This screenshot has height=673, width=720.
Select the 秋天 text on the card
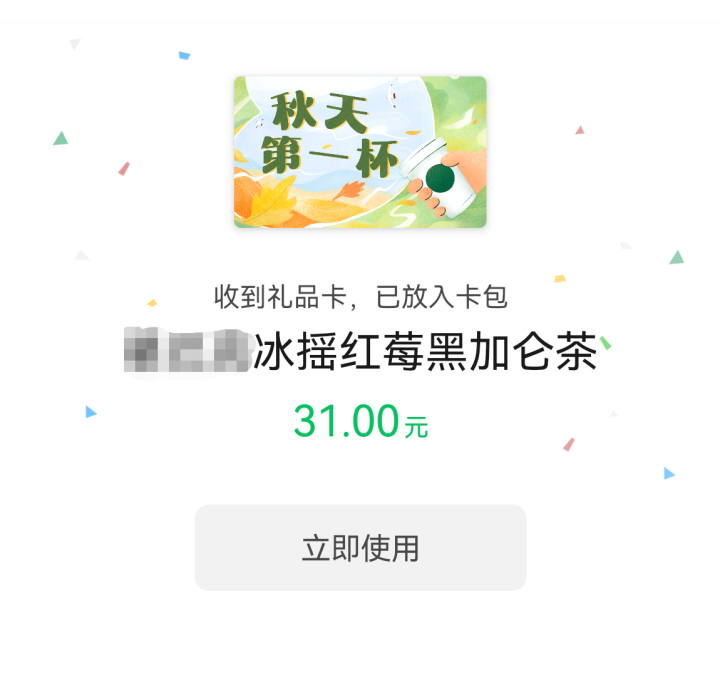point(319,111)
